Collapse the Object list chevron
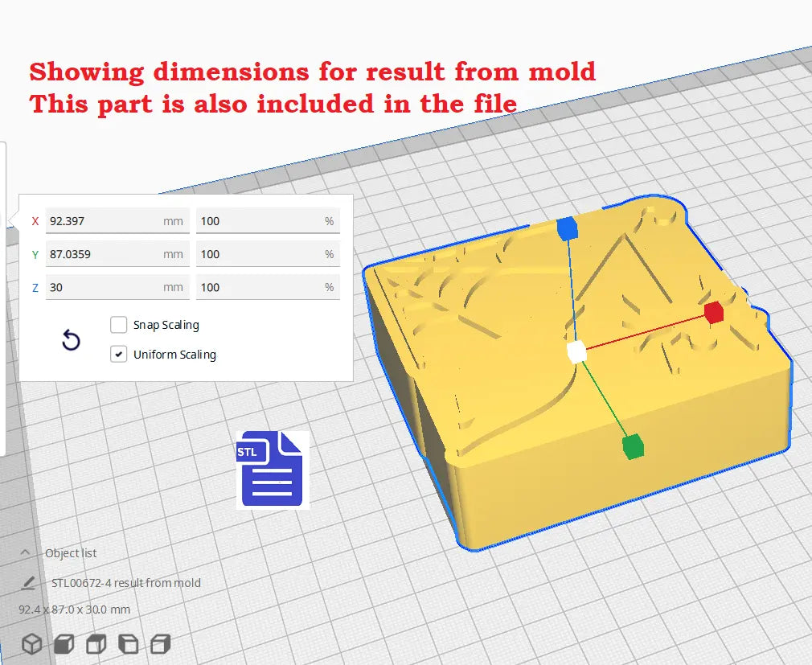Viewport: 812px width, 665px height. [x=26, y=553]
